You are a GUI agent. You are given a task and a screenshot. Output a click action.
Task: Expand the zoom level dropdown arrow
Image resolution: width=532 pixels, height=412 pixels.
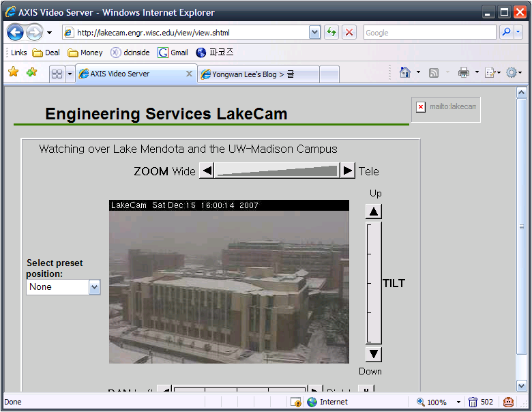click(458, 402)
